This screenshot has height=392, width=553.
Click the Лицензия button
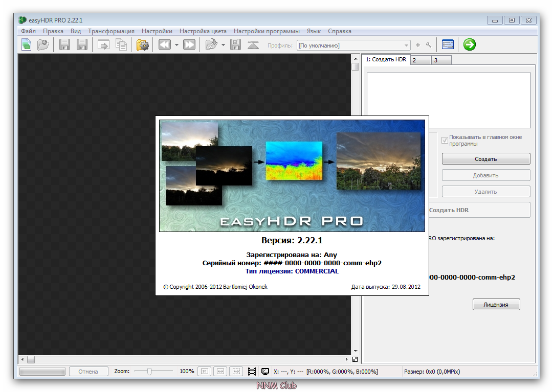(x=496, y=305)
